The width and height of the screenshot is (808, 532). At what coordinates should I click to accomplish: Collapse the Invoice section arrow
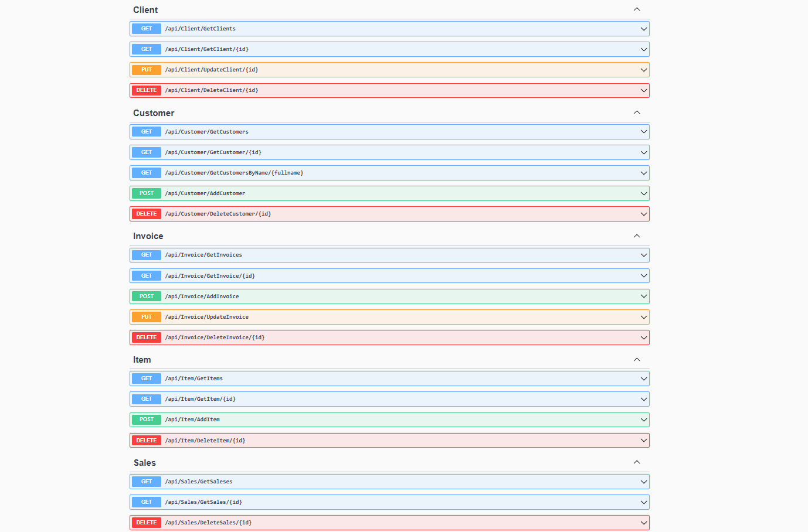pos(637,236)
